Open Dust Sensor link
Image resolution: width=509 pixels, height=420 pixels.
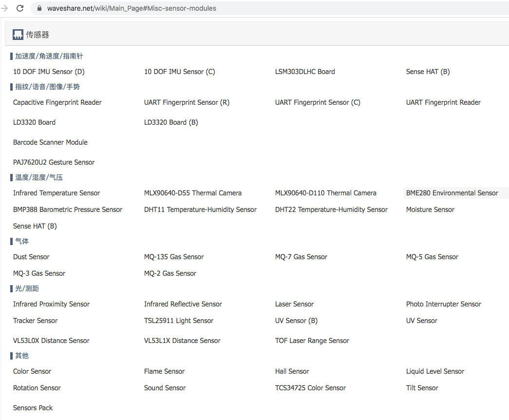[x=31, y=257]
